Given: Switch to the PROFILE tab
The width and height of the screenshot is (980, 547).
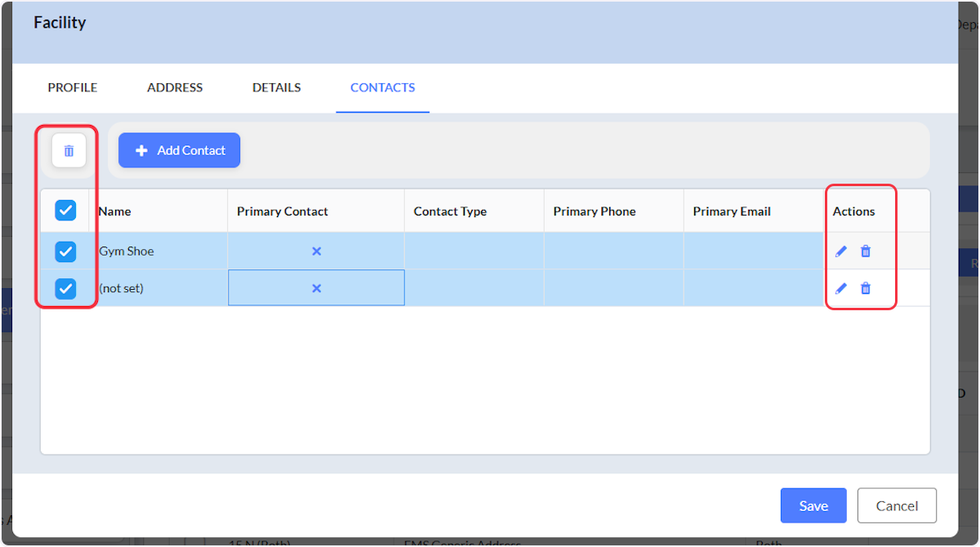Looking at the screenshot, I should (73, 87).
